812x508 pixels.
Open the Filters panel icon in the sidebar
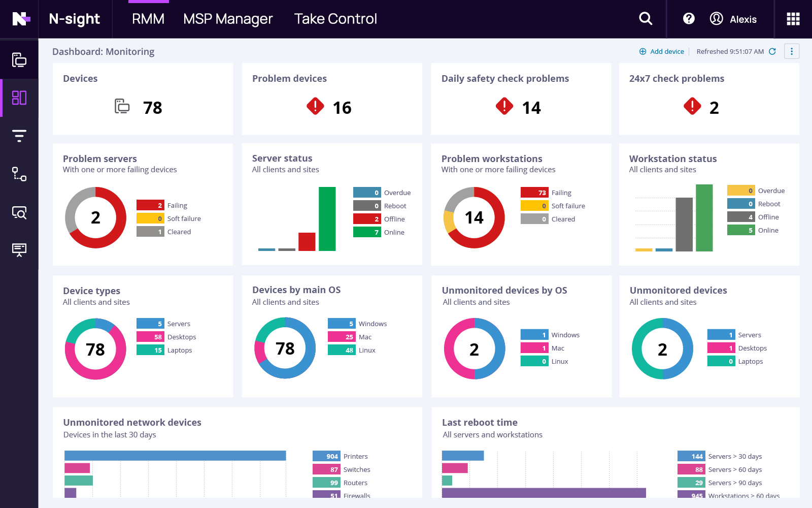point(19,135)
